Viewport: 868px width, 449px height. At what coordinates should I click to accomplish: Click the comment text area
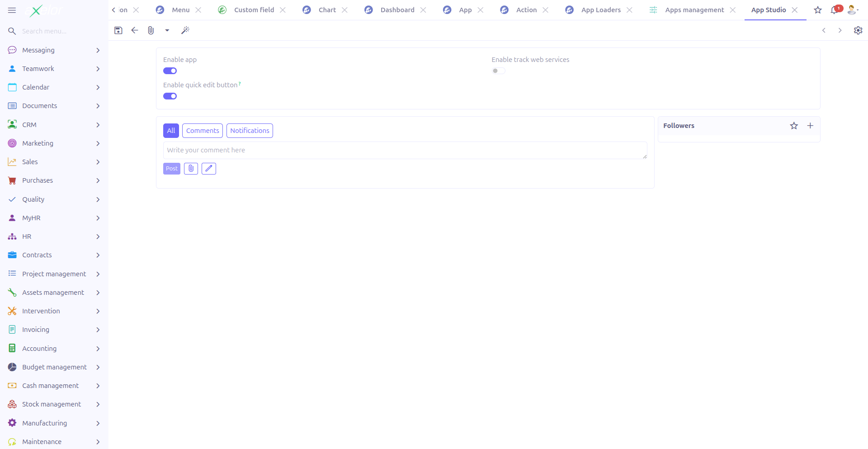tap(405, 150)
